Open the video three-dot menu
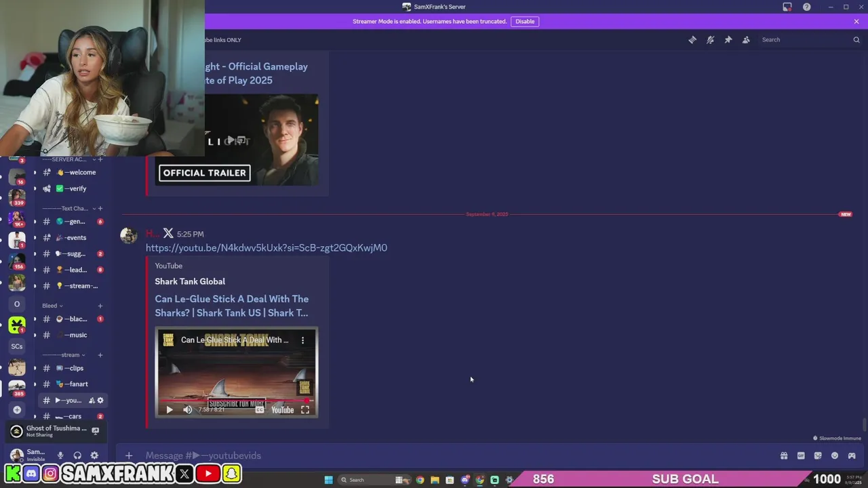Image resolution: width=868 pixels, height=488 pixels. pyautogui.click(x=303, y=340)
